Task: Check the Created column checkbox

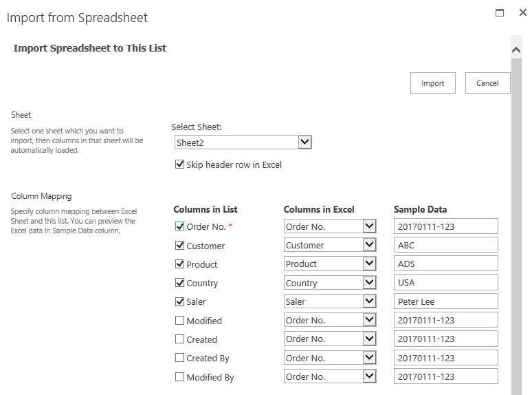Action: tap(180, 339)
